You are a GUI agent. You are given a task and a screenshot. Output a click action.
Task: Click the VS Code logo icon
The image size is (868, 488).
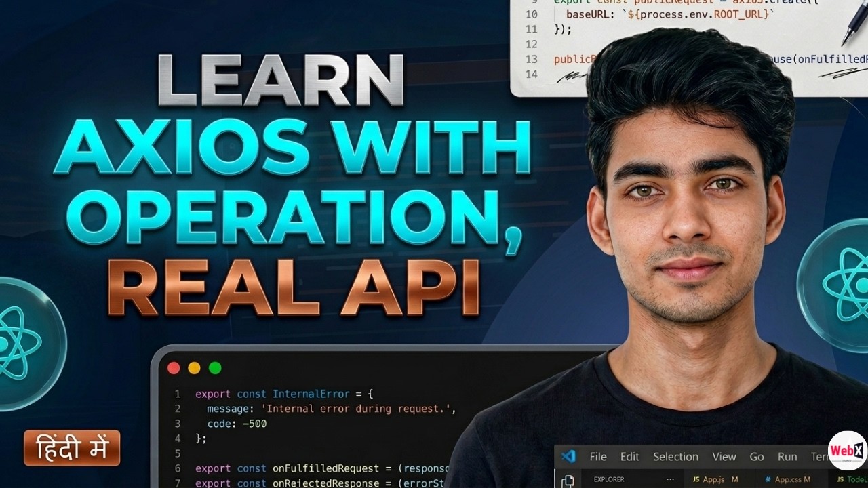point(568,456)
